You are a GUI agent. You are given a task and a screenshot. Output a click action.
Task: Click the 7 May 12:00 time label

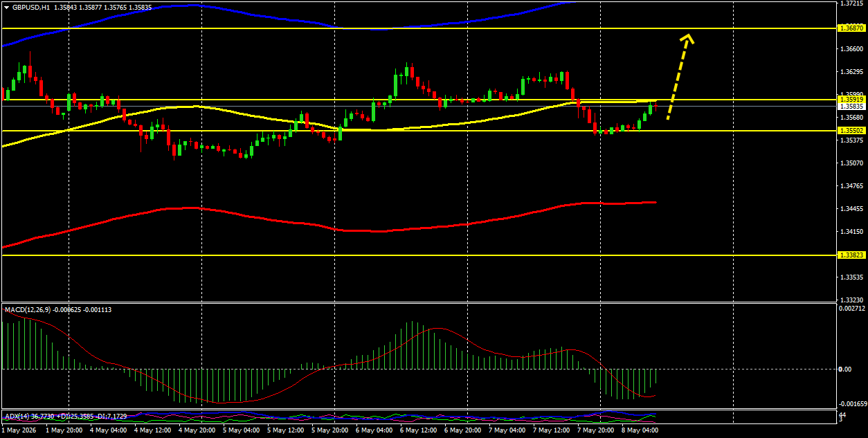point(552,430)
